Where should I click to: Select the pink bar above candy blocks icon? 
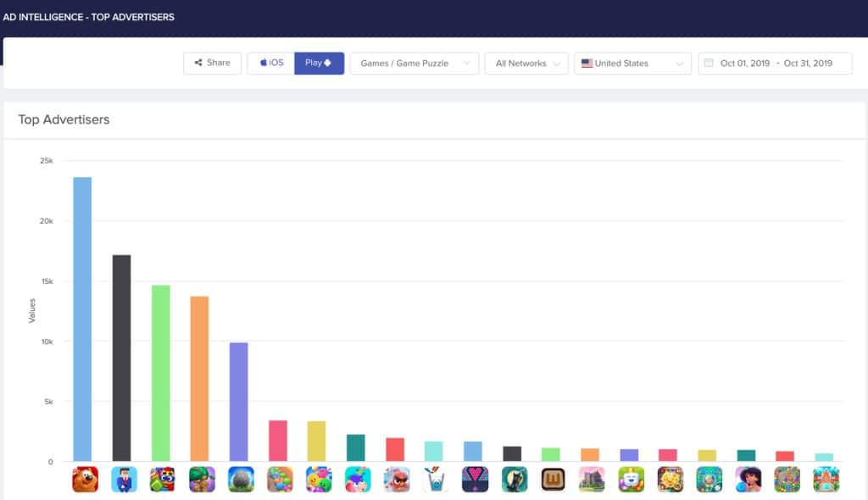pyautogui.click(x=278, y=441)
